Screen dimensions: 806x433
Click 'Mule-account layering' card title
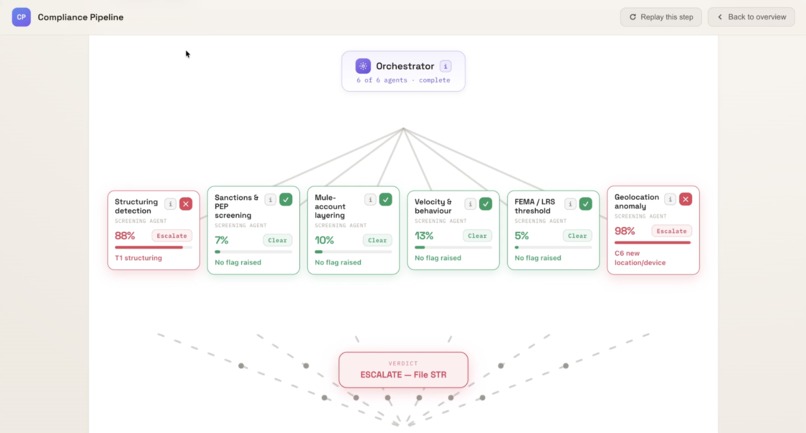point(330,206)
